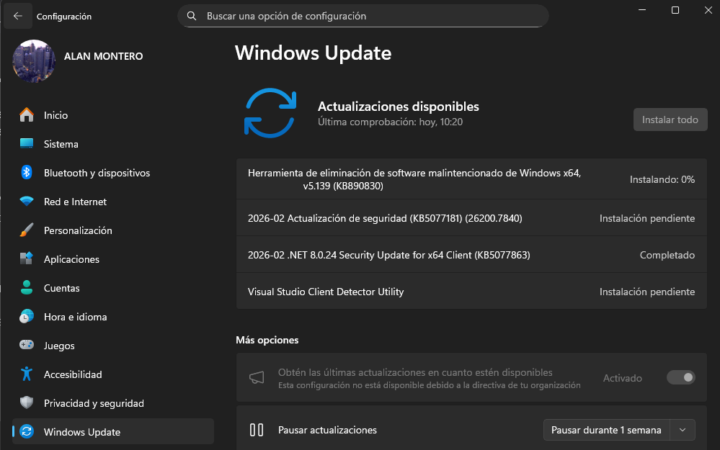Select the KB890830 malicious software tool update
This screenshot has height=450, width=720.
[472, 179]
